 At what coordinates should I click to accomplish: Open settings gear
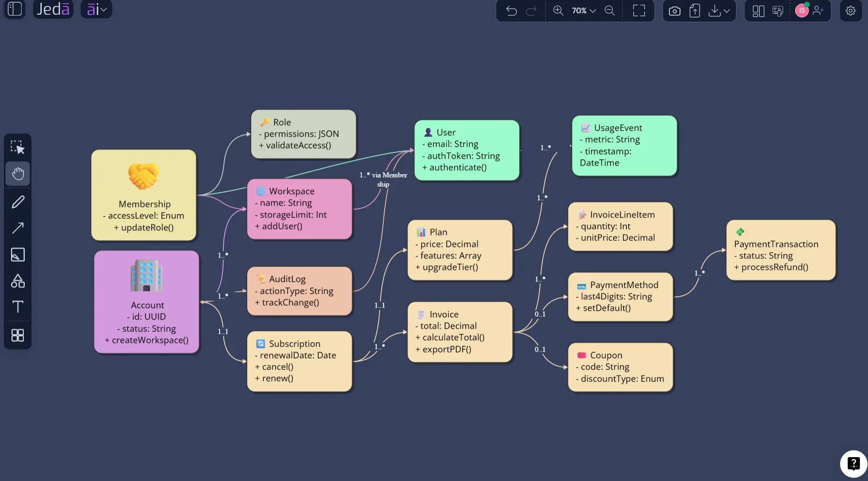[851, 11]
